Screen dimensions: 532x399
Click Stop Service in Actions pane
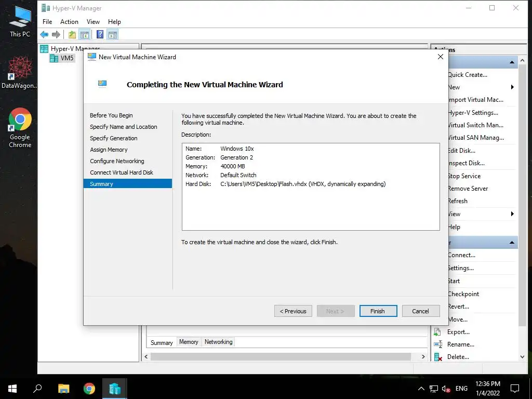464,176
